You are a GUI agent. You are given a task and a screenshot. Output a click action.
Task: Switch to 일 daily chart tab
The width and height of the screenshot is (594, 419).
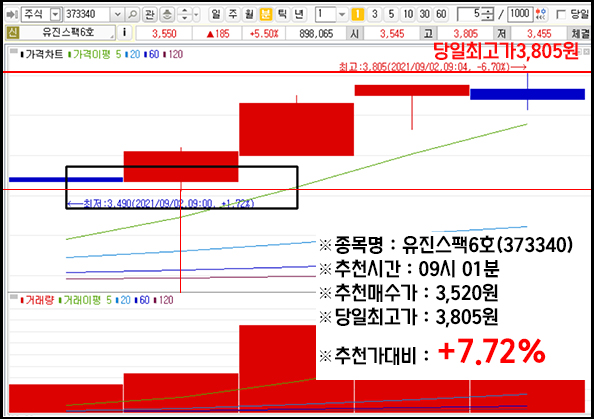[x=216, y=14]
